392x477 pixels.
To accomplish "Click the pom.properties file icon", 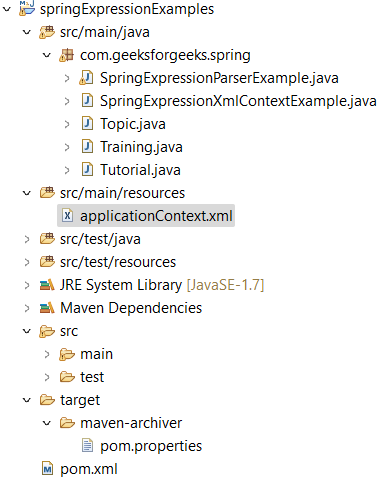I will pos(87,446).
